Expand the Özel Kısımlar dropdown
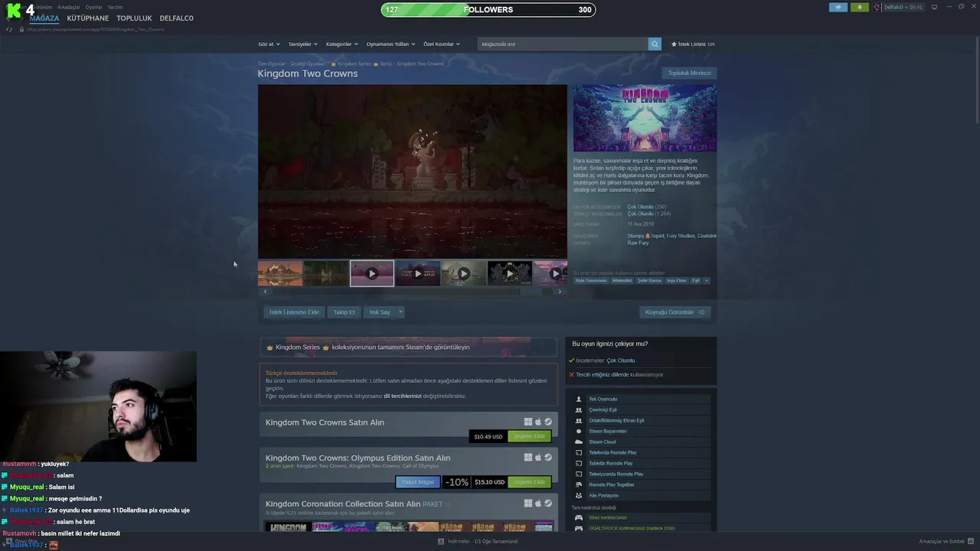 [x=442, y=44]
